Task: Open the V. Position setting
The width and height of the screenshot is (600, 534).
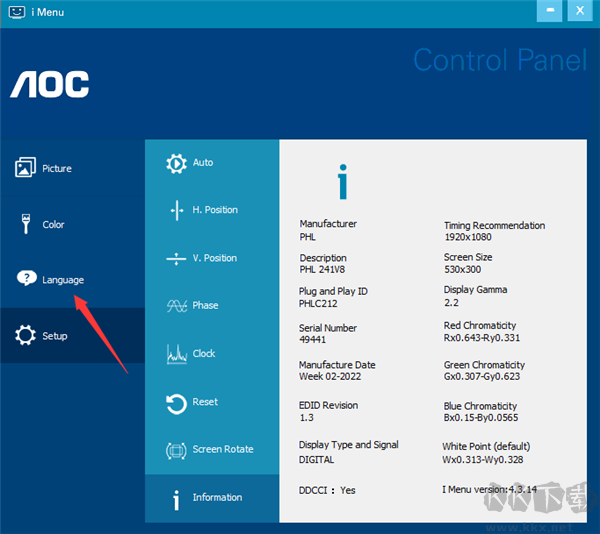Action: (212, 258)
